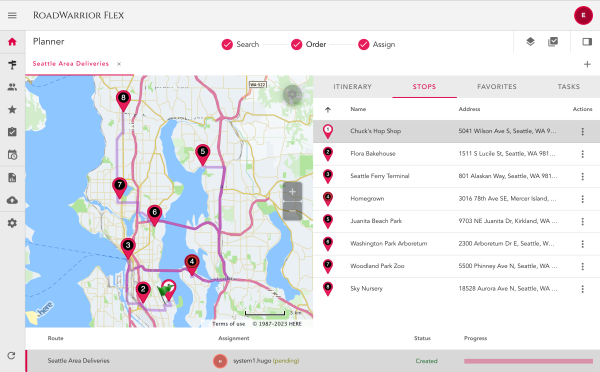Open actions menu for Homegrown

[x=582, y=199]
